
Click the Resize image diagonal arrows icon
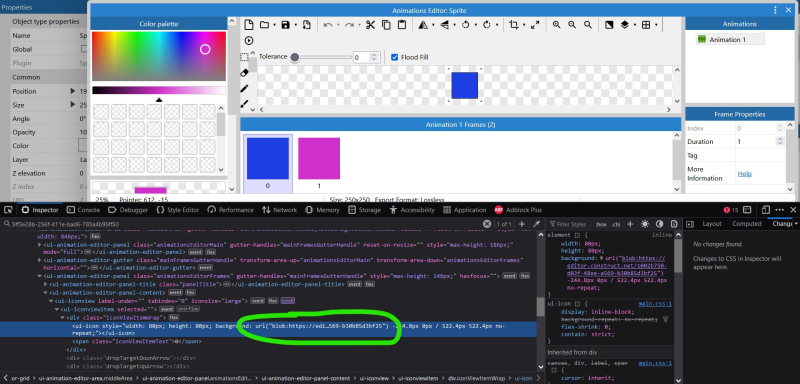point(535,25)
